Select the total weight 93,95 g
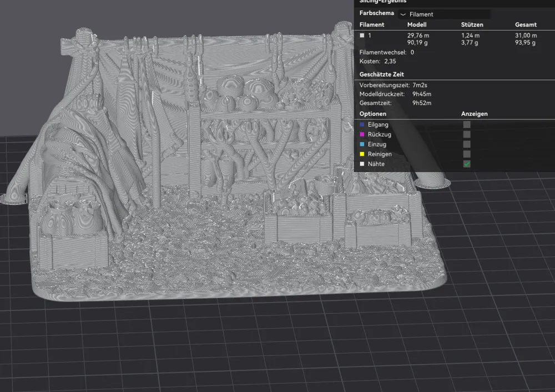 point(525,43)
